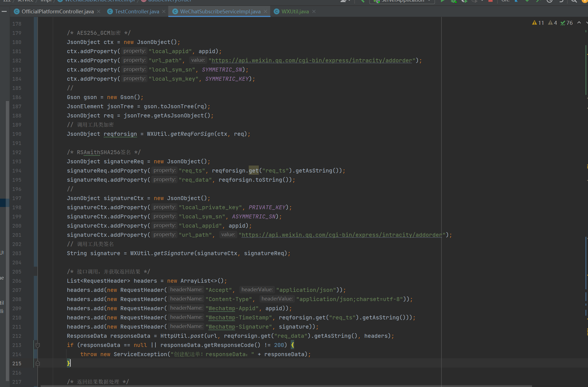Click the weak warnings indicator showing 4
The height and width of the screenshot is (387, 588).
pyautogui.click(x=552, y=23)
